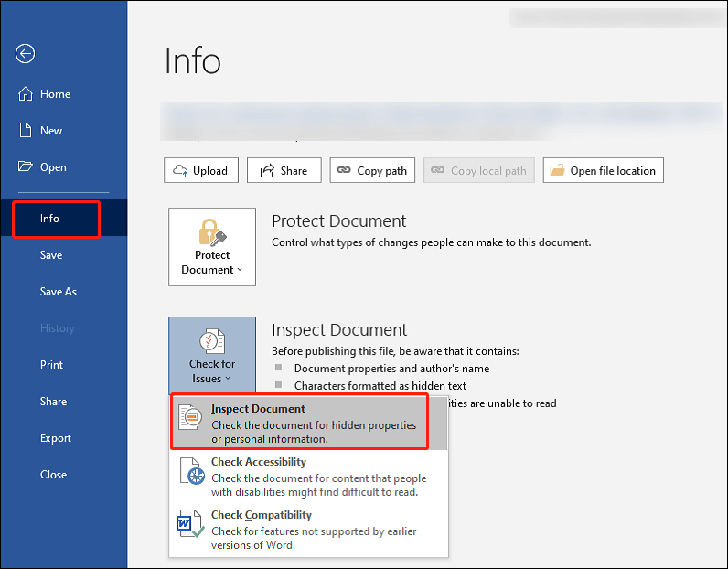Select the New tab in sidebar

click(64, 131)
